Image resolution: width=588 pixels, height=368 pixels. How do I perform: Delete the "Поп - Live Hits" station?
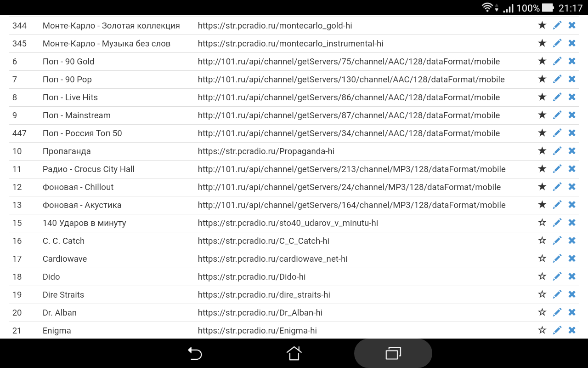click(x=572, y=97)
